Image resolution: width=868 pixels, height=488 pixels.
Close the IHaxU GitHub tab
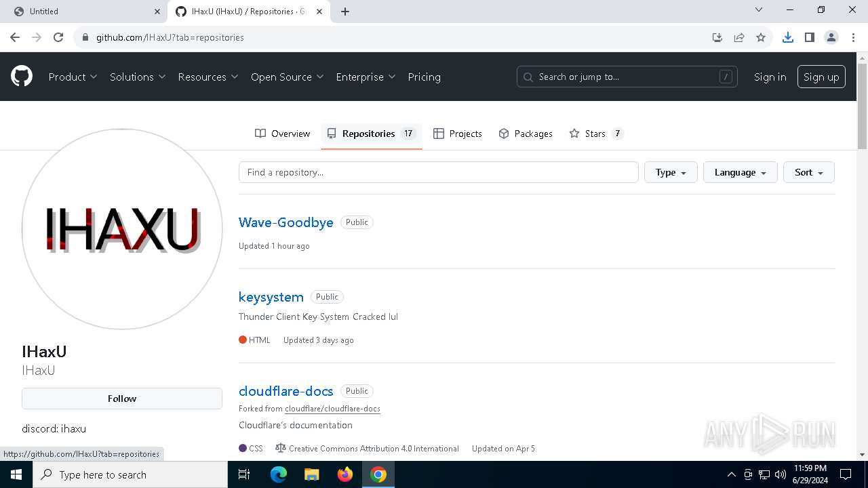[x=320, y=12]
